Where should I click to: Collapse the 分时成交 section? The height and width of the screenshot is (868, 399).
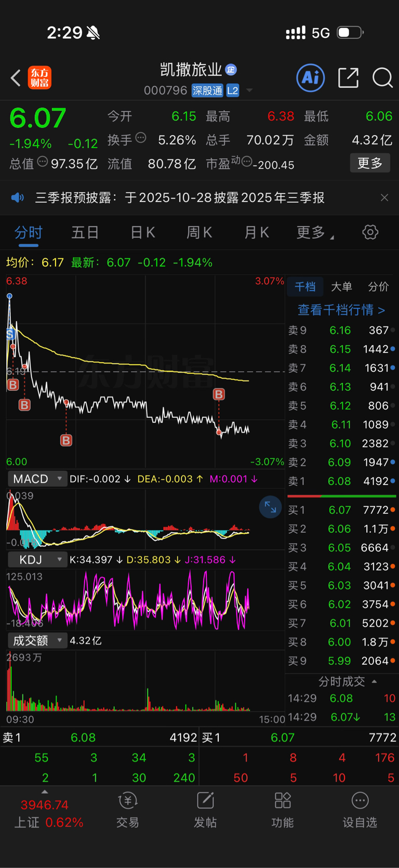[348, 681]
